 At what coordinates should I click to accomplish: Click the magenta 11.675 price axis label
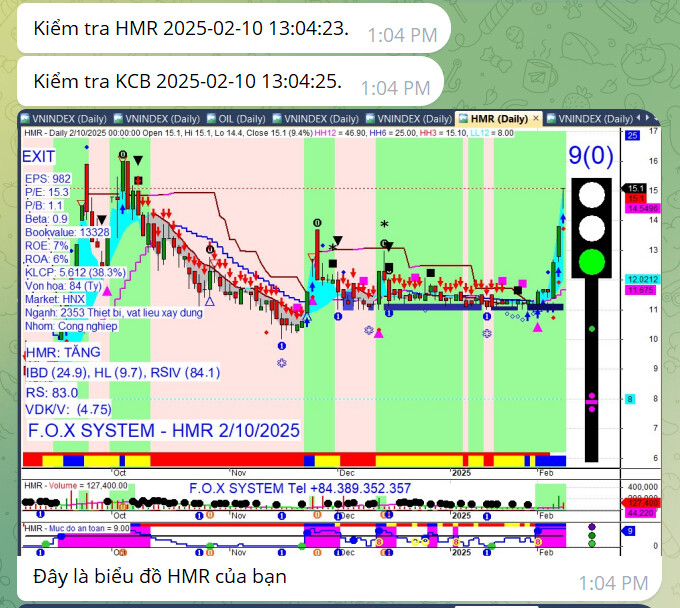tap(641, 290)
